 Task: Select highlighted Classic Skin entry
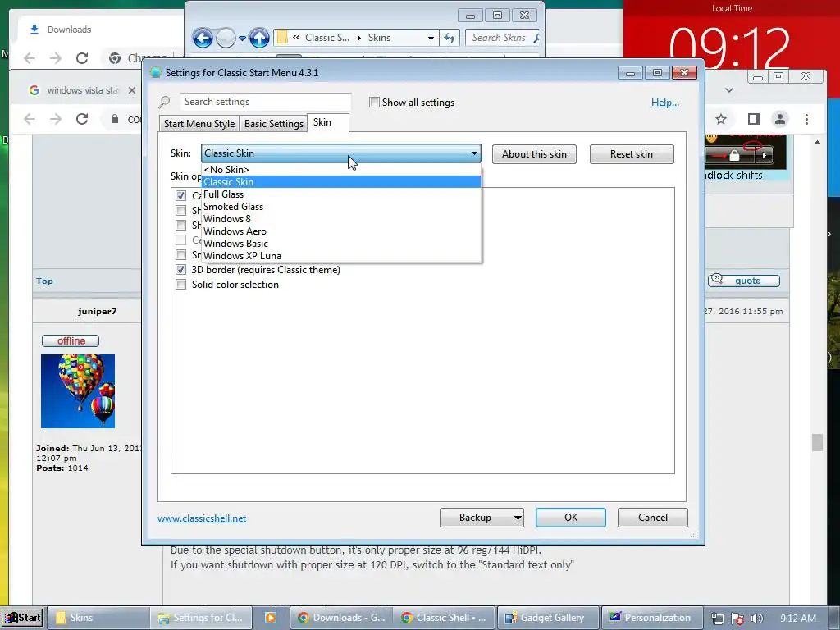click(x=341, y=181)
